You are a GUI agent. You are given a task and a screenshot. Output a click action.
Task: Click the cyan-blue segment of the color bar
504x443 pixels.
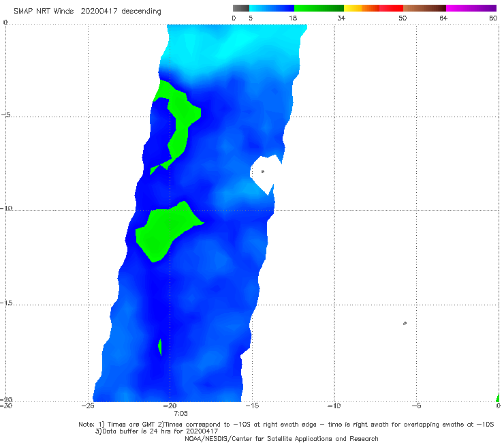pyautogui.click(x=272, y=8)
